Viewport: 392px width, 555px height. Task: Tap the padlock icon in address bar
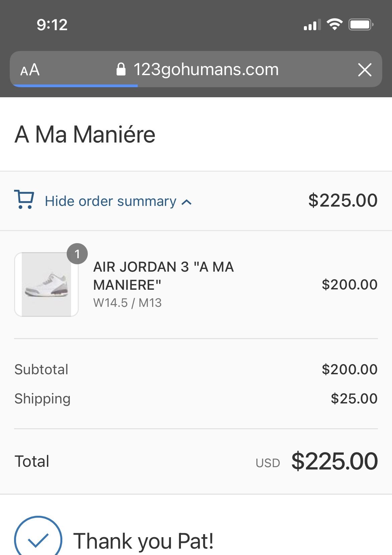pos(121,69)
